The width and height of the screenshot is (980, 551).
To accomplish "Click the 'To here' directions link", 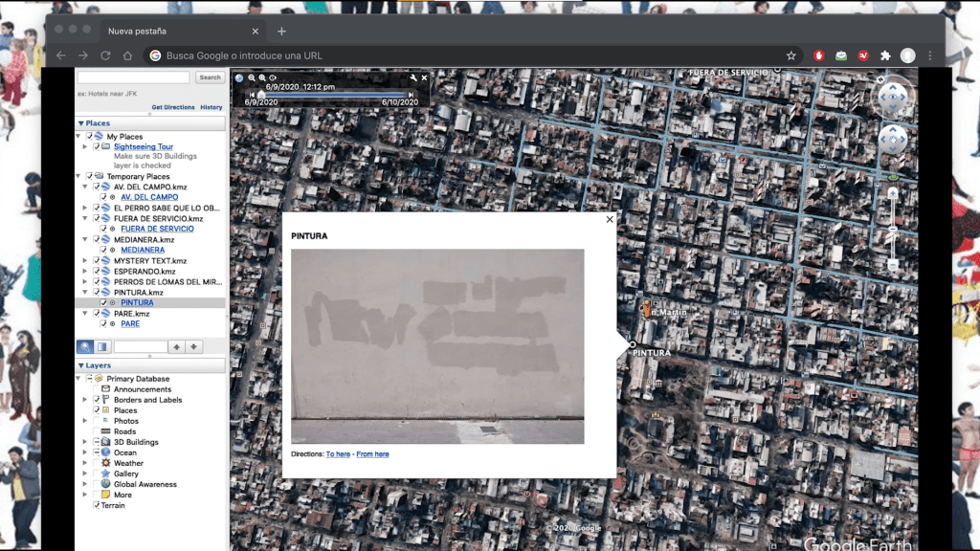I will click(x=338, y=453).
